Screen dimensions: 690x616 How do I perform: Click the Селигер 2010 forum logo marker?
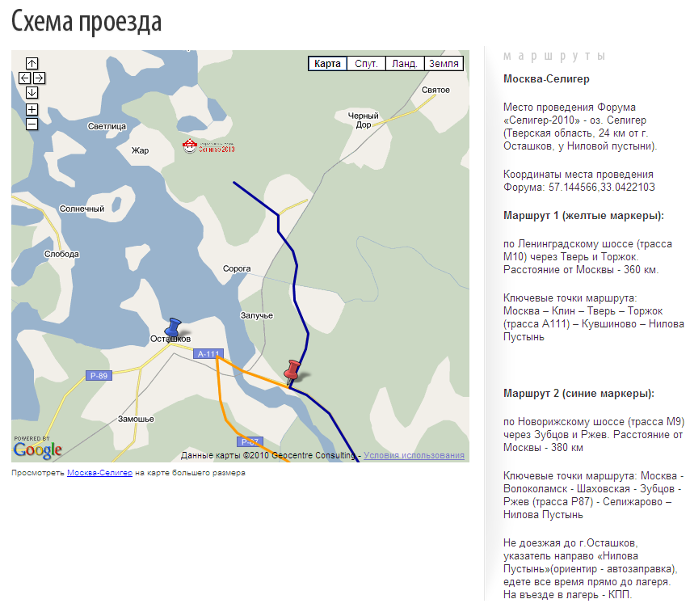[208, 146]
